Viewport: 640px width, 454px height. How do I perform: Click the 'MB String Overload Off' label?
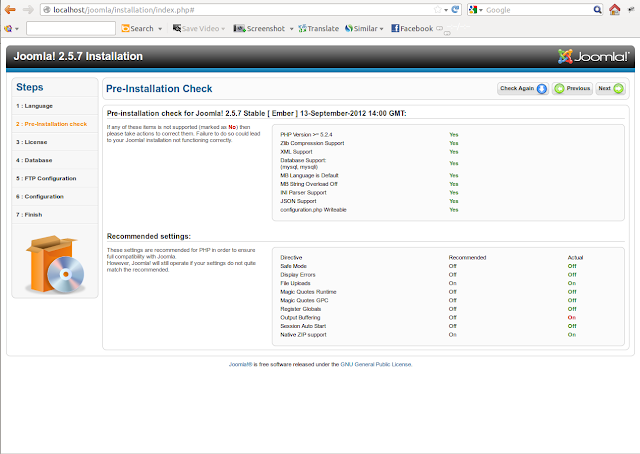click(309, 184)
